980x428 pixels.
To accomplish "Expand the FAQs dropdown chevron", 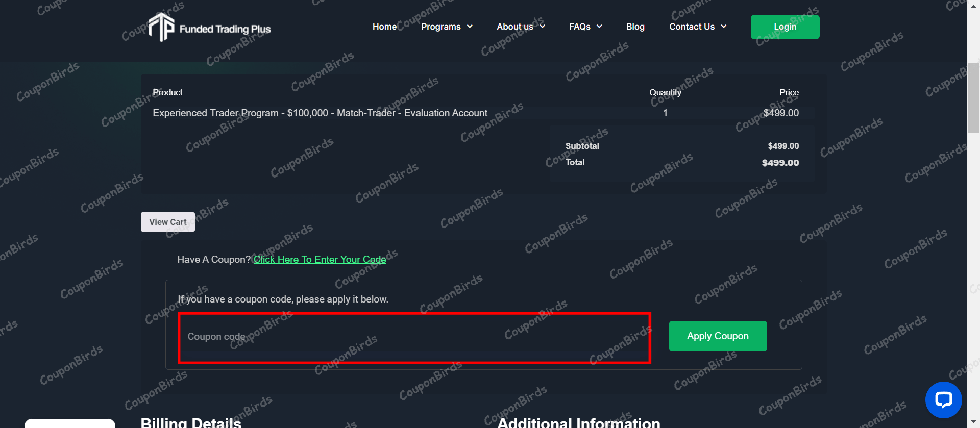I will [599, 27].
